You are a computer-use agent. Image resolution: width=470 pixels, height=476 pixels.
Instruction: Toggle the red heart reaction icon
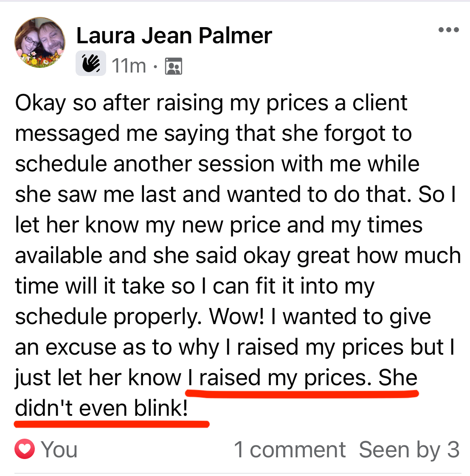click(25, 450)
